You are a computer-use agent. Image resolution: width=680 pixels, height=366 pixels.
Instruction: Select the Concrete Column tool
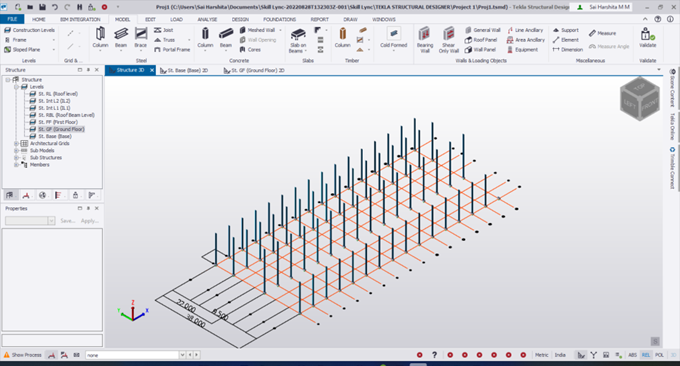click(x=205, y=38)
